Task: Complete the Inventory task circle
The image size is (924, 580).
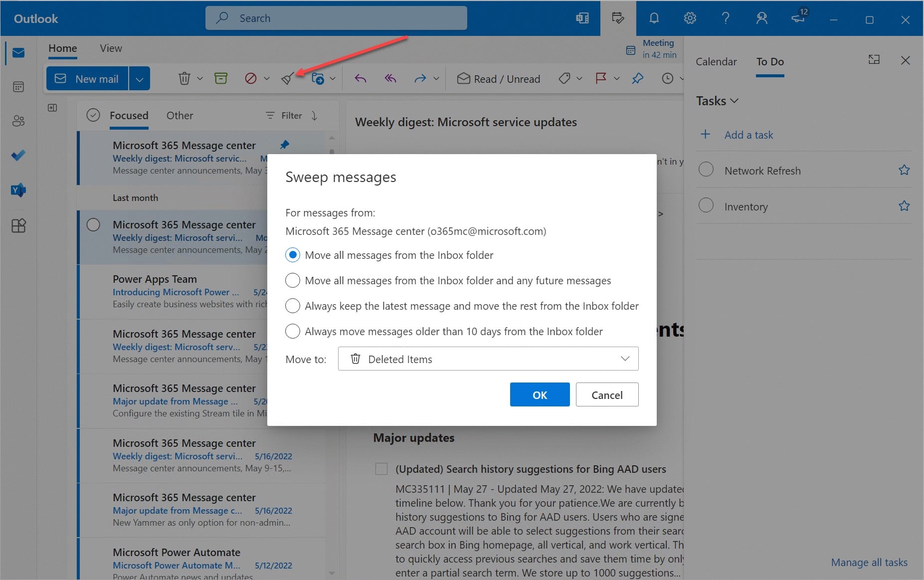Action: (x=706, y=205)
